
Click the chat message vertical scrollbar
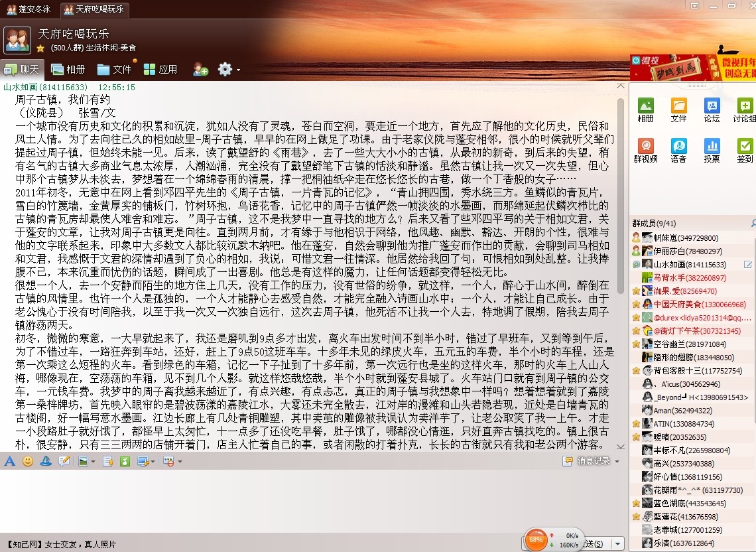click(620, 199)
